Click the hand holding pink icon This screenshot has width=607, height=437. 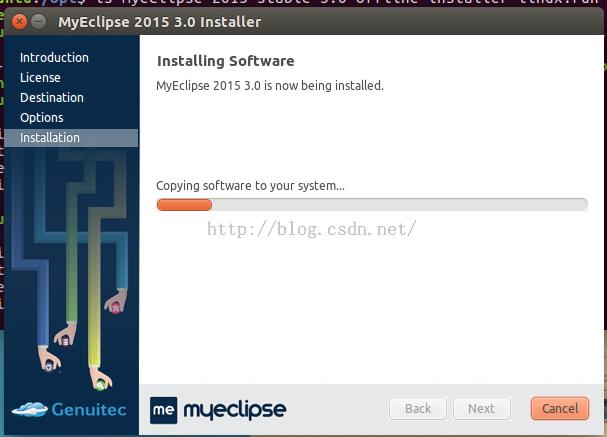[x=116, y=302]
